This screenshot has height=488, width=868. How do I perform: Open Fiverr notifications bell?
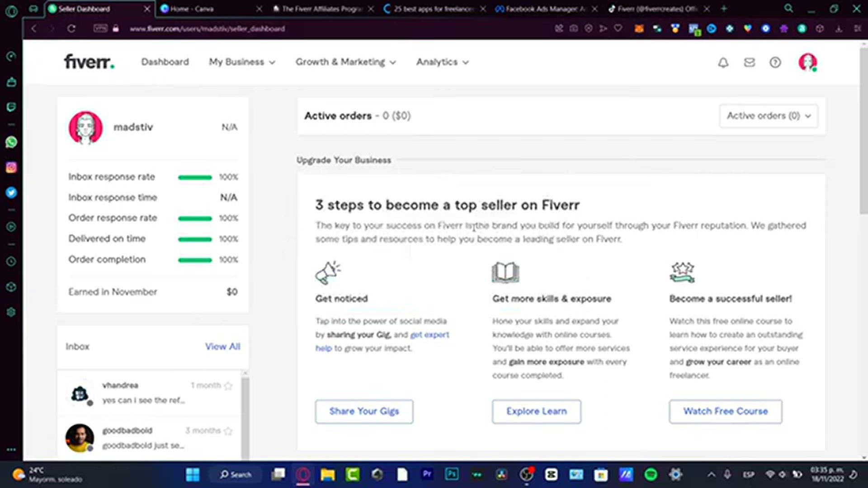[723, 62]
